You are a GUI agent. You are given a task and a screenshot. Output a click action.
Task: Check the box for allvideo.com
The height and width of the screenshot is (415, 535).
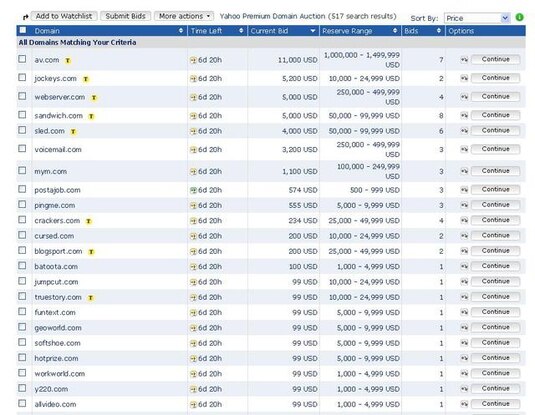coord(22,403)
